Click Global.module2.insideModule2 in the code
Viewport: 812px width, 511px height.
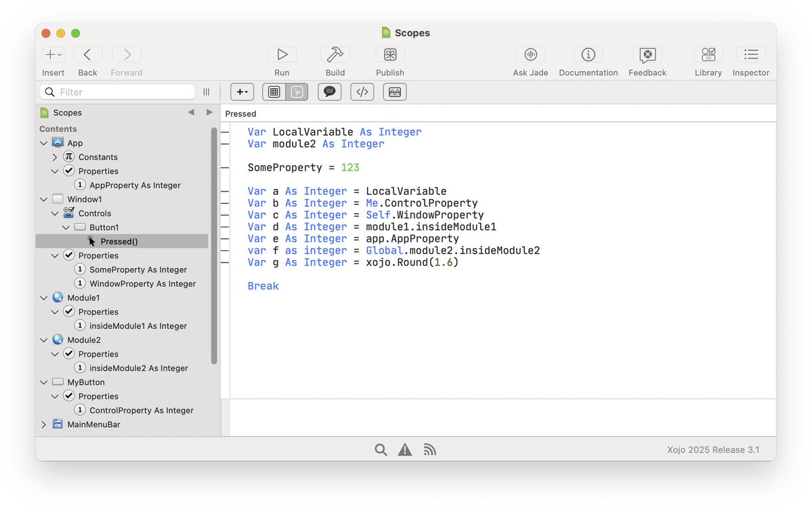(x=453, y=250)
